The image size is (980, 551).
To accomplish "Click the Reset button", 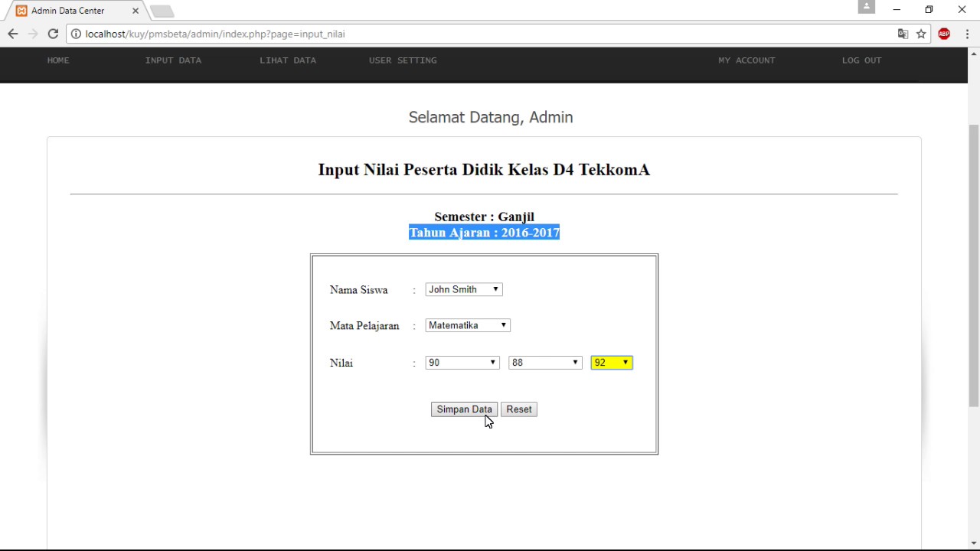I will [519, 409].
